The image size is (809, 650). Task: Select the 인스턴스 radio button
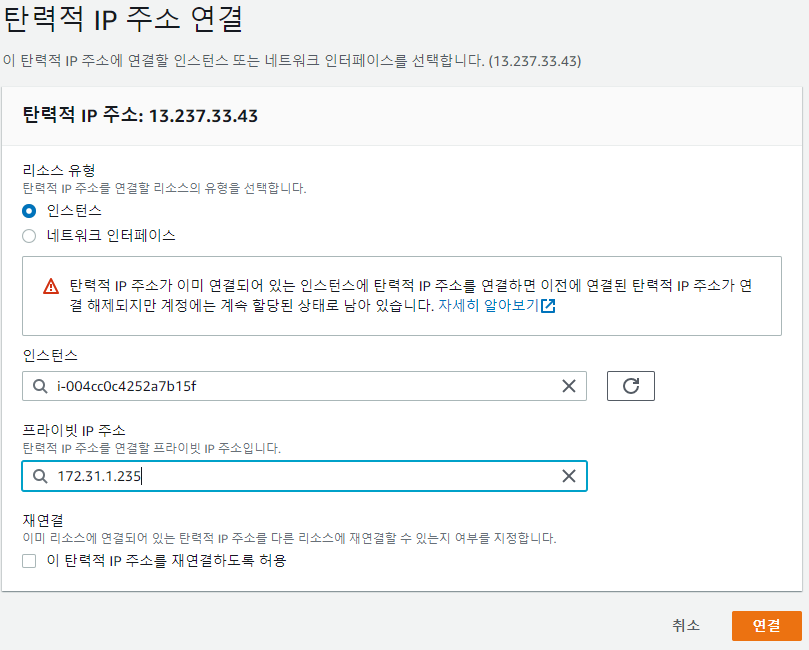[x=29, y=211]
